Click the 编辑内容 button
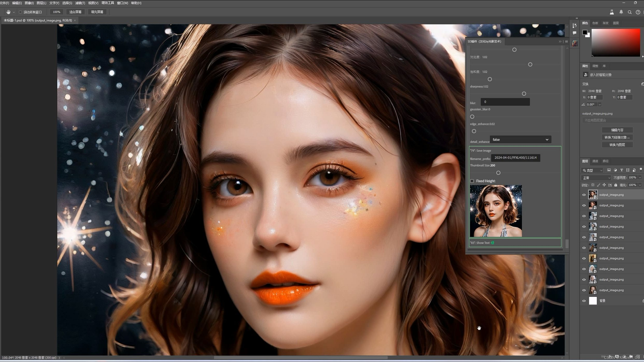The width and height of the screenshot is (644, 362). coord(617,130)
